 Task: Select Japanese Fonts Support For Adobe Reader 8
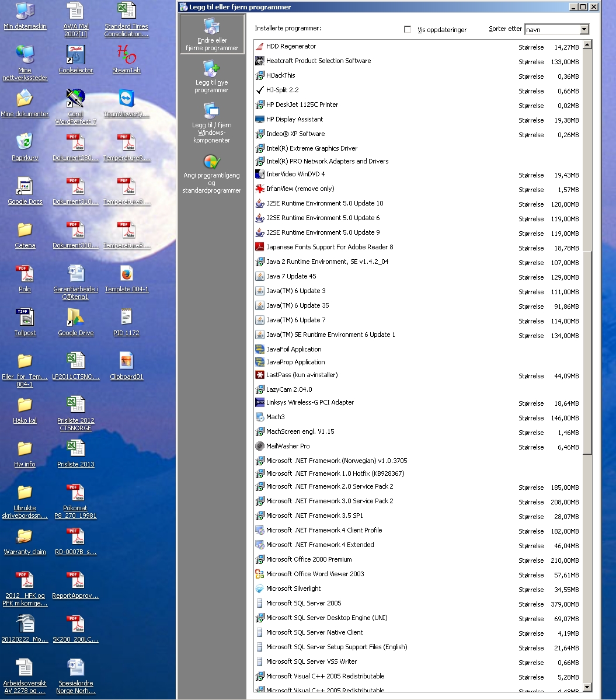(418, 248)
